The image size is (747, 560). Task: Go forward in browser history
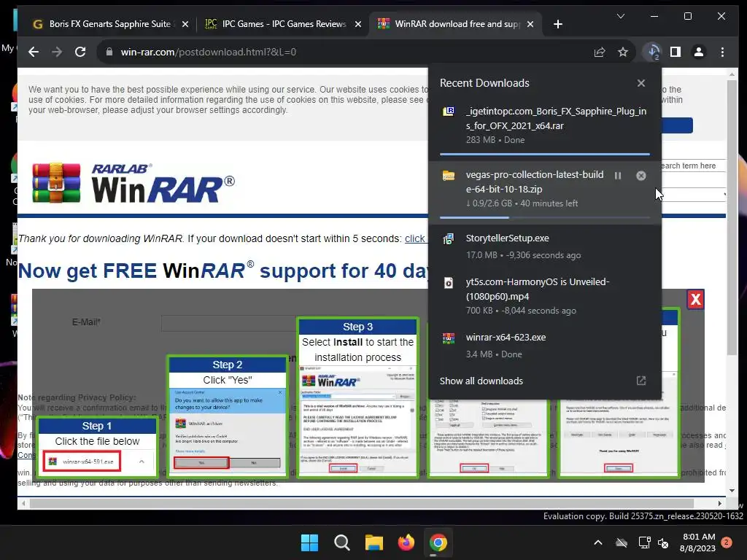(57, 52)
